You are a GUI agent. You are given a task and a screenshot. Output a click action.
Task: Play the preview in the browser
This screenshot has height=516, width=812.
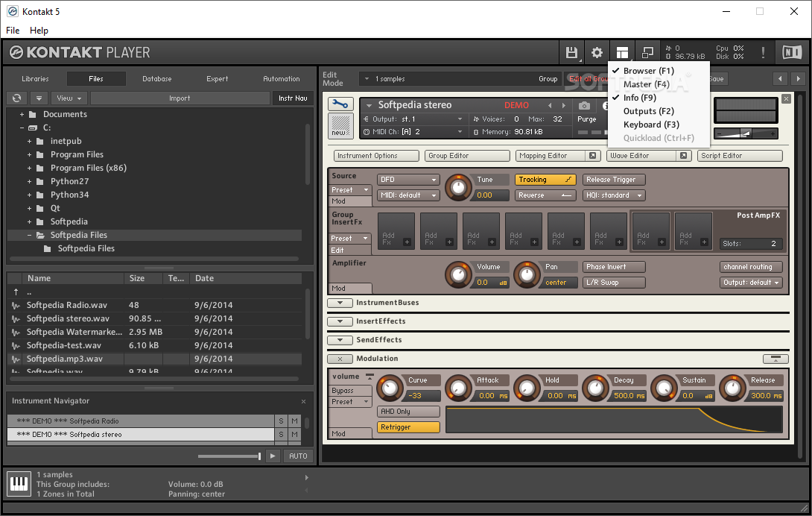point(273,456)
